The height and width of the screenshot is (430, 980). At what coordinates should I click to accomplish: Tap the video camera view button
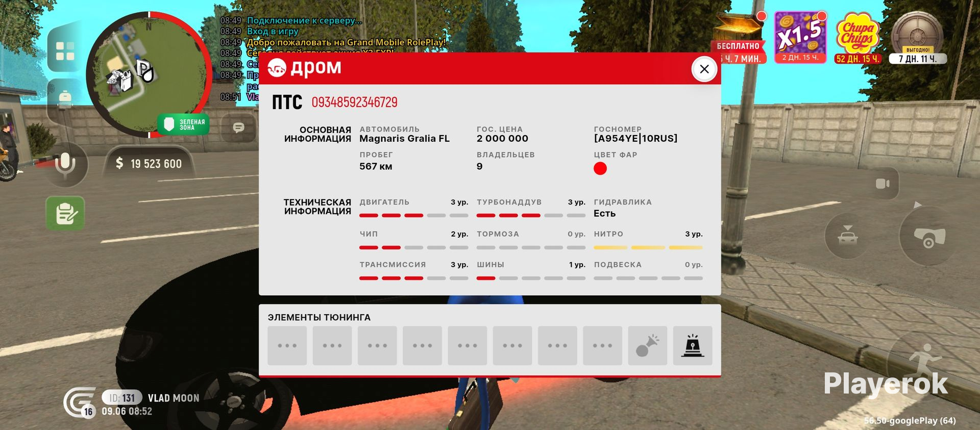pyautogui.click(x=883, y=184)
